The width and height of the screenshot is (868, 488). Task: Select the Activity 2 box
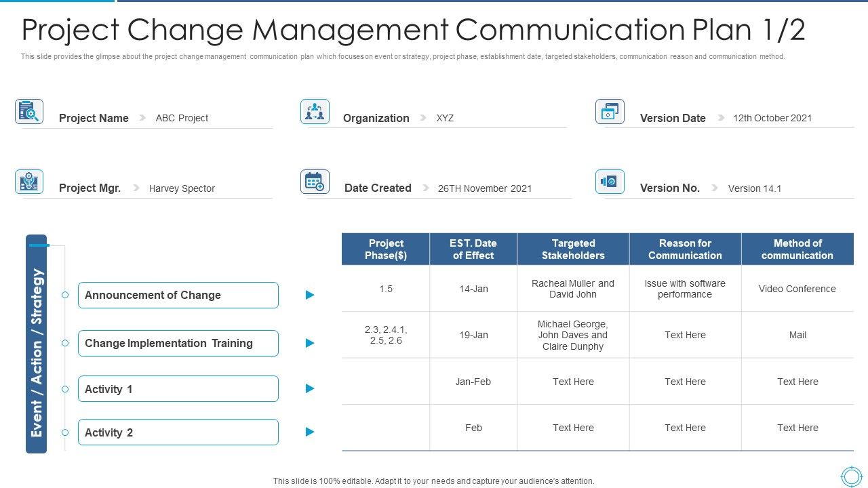[x=178, y=432]
